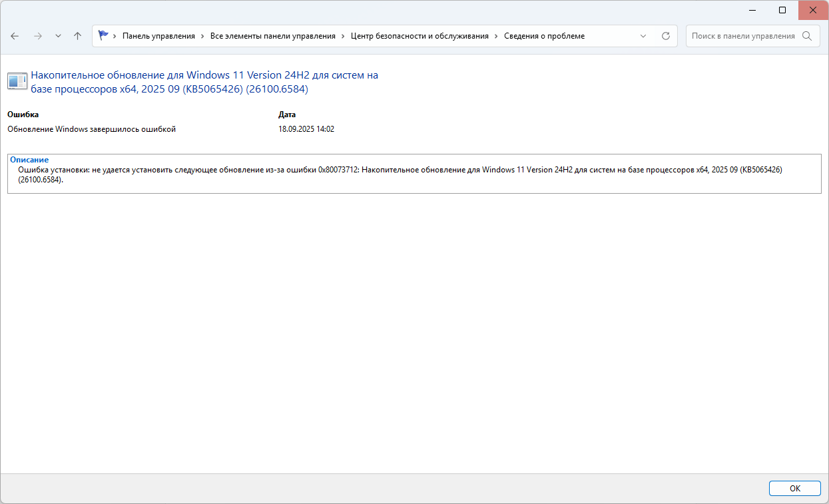Go back using the Back arrow
829x504 pixels.
[x=15, y=36]
